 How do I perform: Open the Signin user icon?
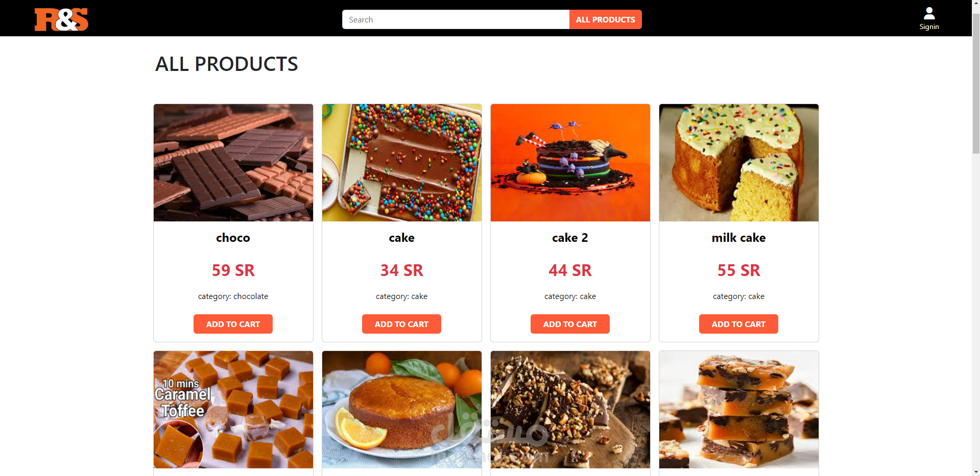coord(929,19)
